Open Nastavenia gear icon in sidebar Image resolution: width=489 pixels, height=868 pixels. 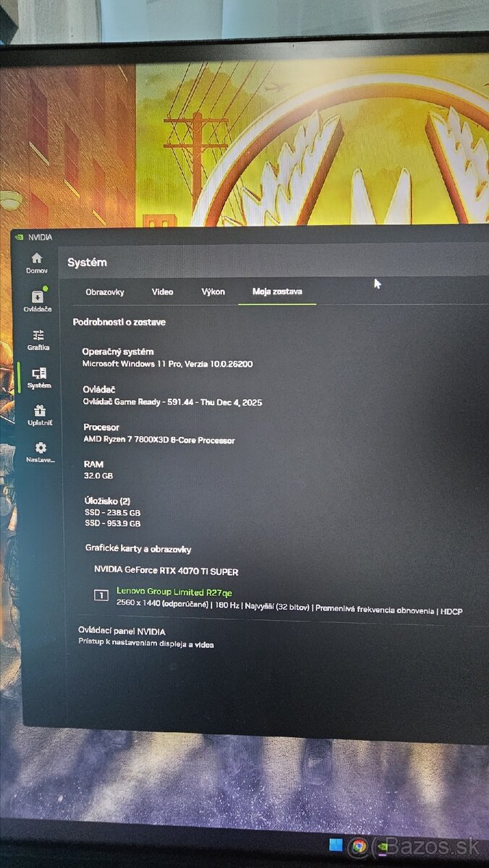point(41,448)
